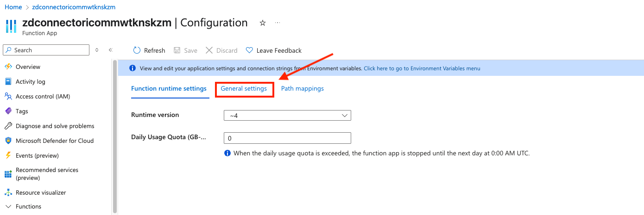The image size is (644, 215).
Task: Open Access control (IAM) page
Action: pos(43,96)
